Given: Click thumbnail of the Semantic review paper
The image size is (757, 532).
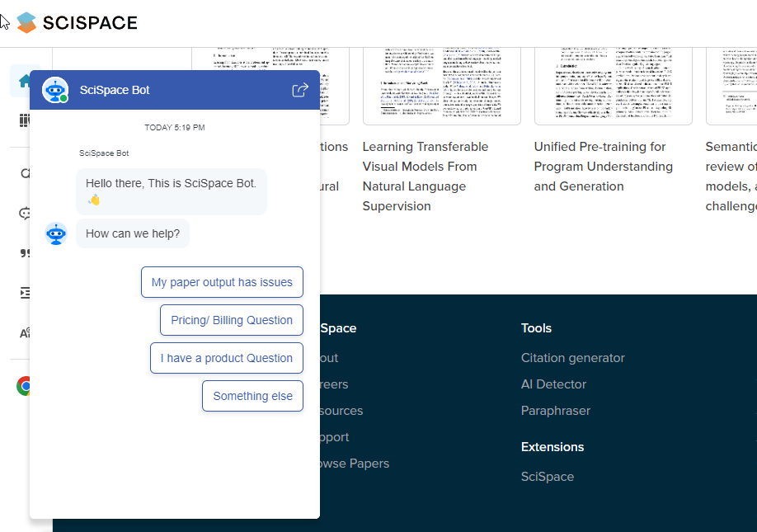Looking at the screenshot, I should pos(731,86).
